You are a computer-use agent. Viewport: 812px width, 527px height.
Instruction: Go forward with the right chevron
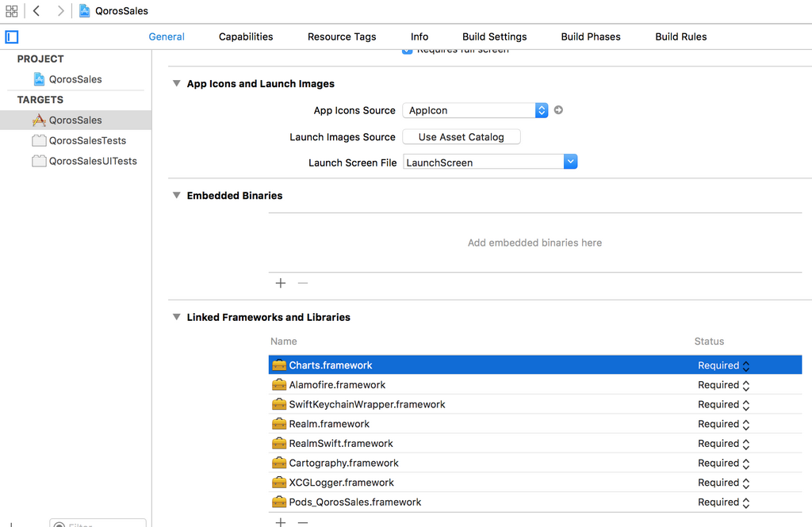(60, 11)
